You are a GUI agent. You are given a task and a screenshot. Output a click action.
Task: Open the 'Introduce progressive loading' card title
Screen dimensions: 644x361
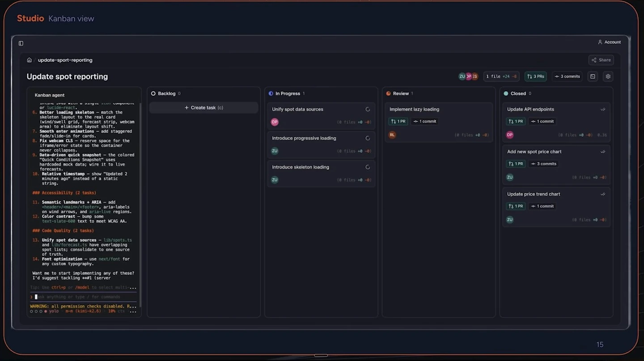(304, 138)
